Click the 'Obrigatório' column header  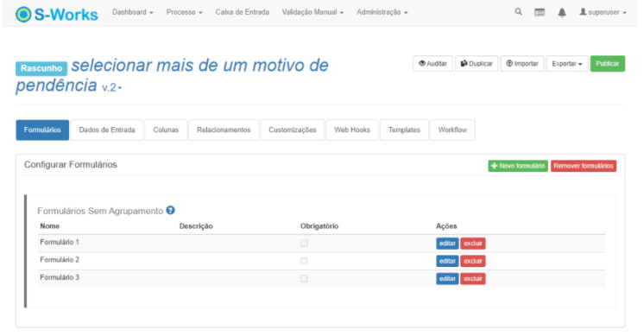coord(319,226)
